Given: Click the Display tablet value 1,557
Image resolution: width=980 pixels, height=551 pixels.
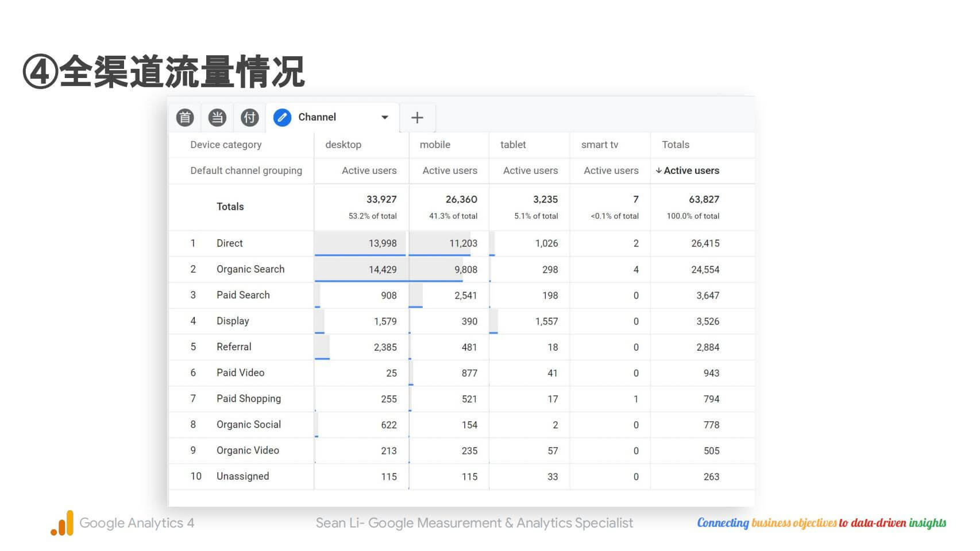Looking at the screenshot, I should [x=546, y=321].
